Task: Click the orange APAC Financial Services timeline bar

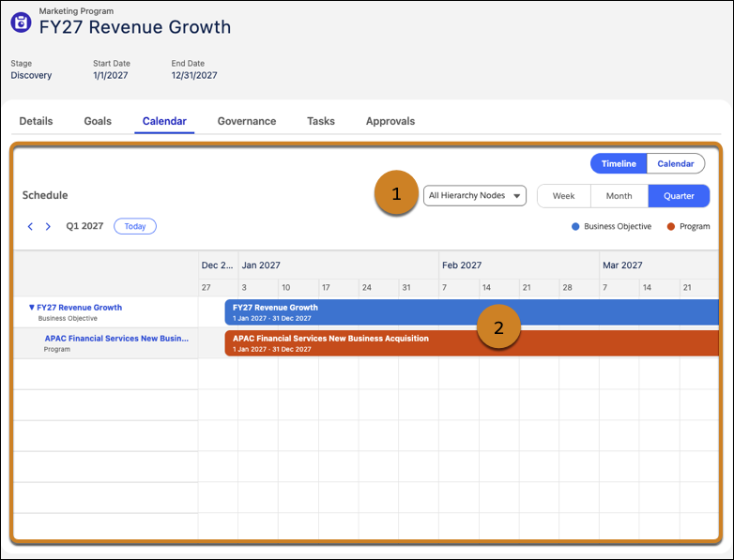Action: coord(472,343)
